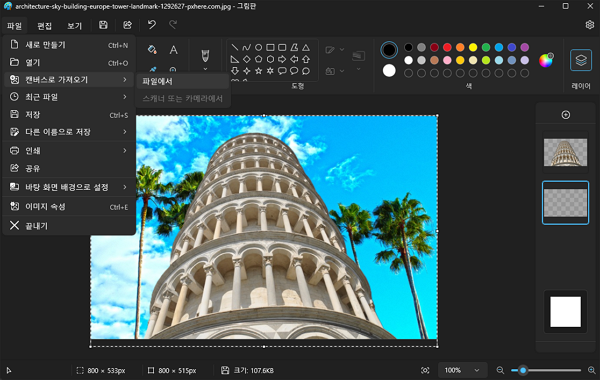Pick the Rounded rectangular callout shape
This screenshot has height=380, width=600.
pyautogui.click(x=282, y=71)
